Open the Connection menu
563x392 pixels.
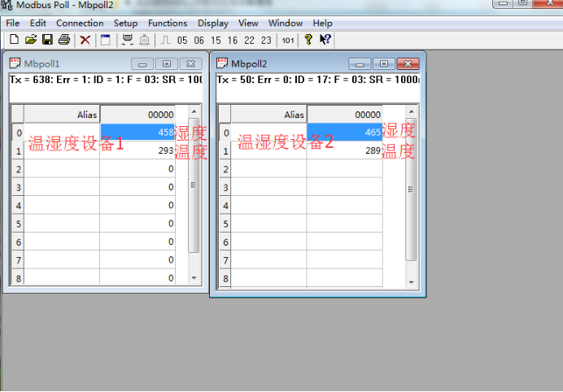pyautogui.click(x=80, y=24)
